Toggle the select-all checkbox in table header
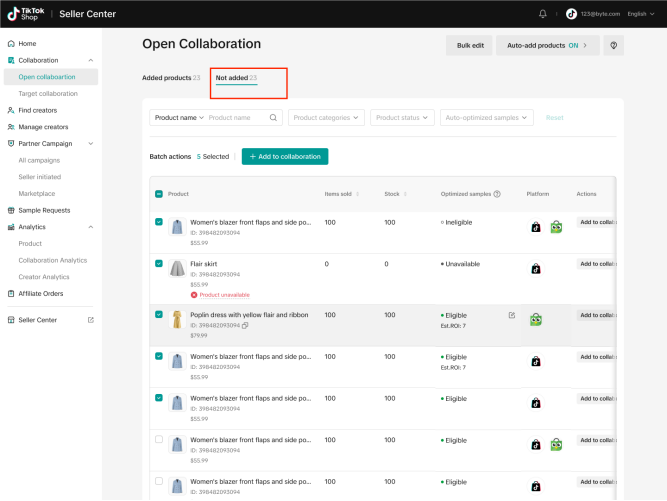This screenshot has width=667, height=501. [x=159, y=194]
